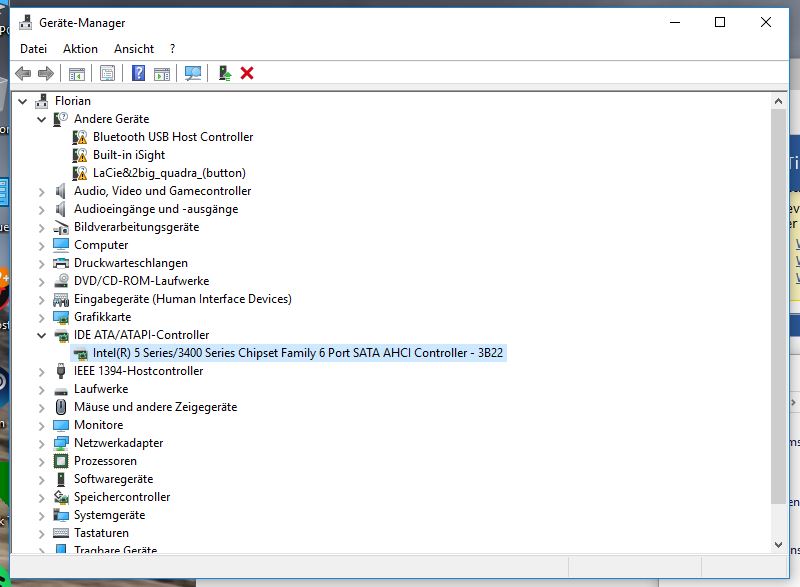Select LaCie&2big_quadra_(button) device
The width and height of the screenshot is (800, 587).
point(169,173)
